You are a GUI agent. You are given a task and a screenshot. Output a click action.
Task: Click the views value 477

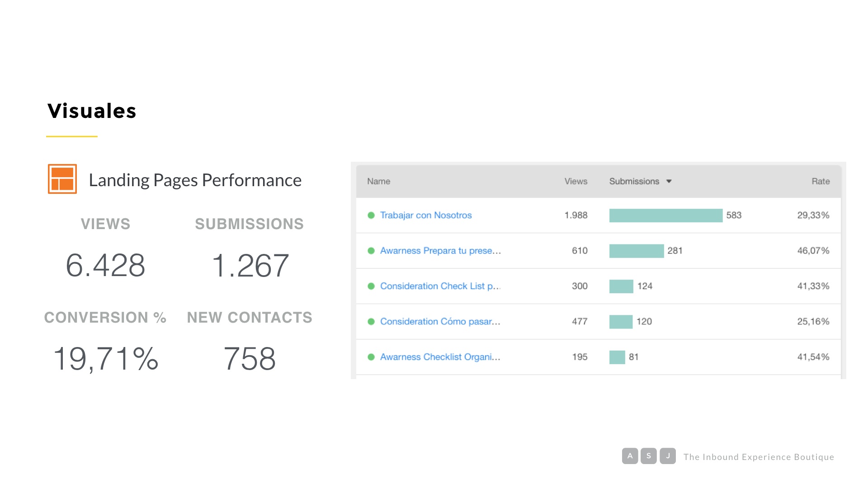(580, 321)
